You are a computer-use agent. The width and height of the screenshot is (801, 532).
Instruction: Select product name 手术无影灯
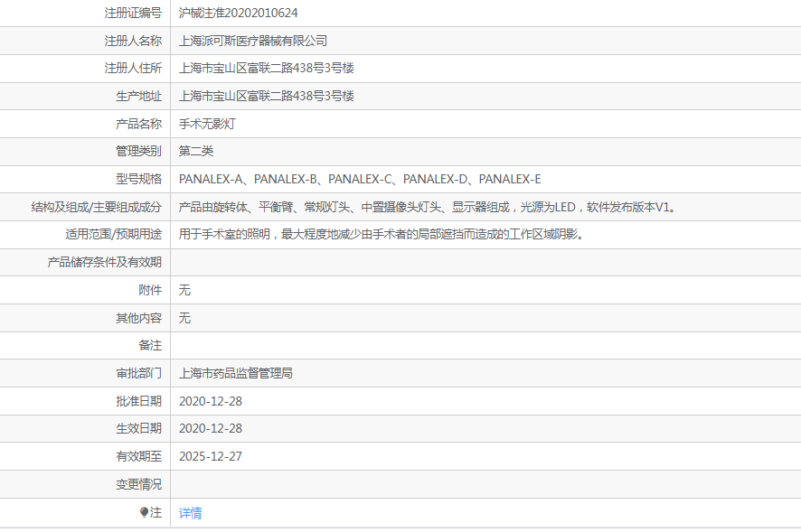pos(207,124)
